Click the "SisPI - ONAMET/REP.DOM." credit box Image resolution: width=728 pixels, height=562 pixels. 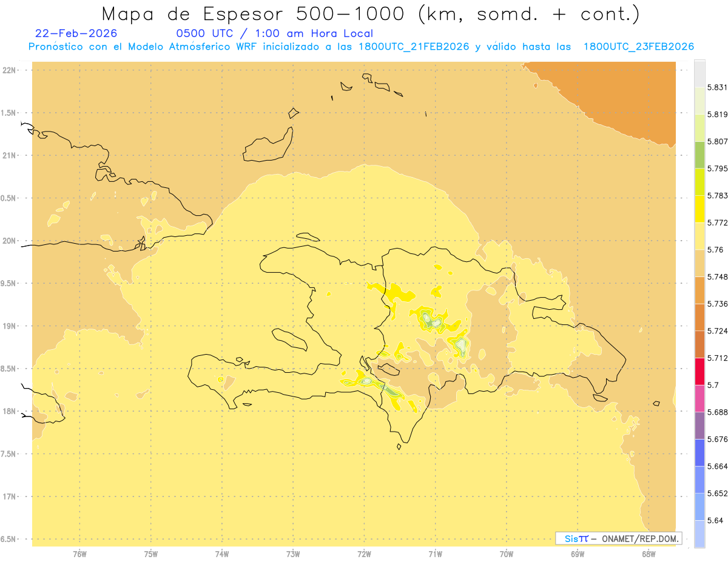[619, 538]
